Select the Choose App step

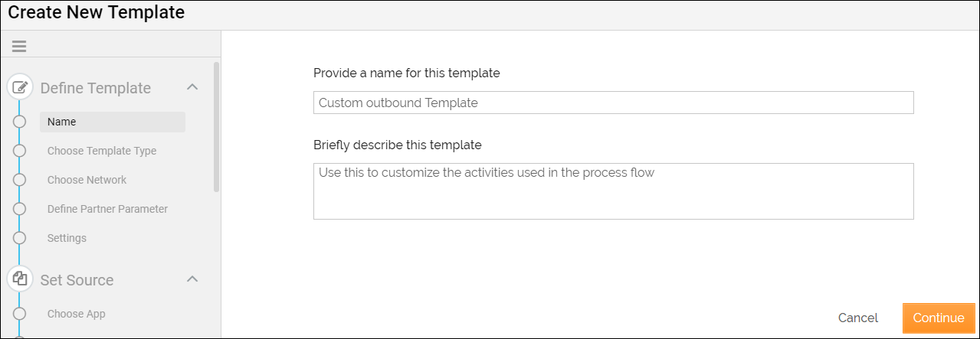(77, 314)
